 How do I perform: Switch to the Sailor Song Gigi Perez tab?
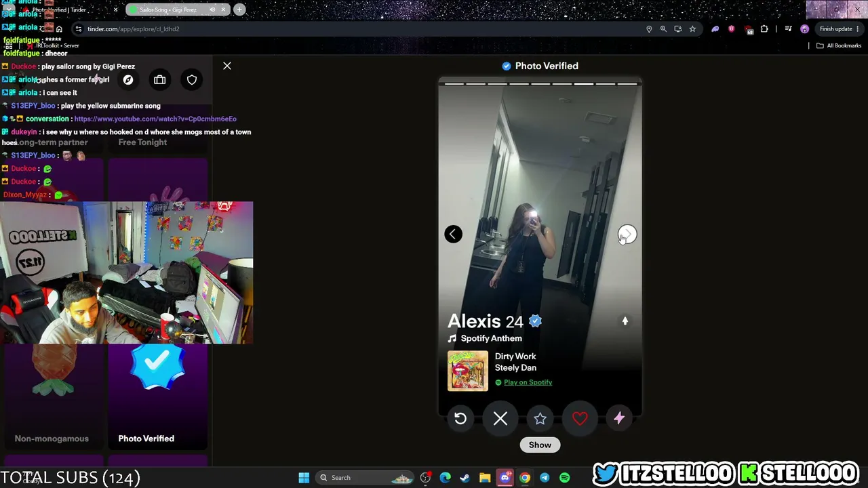coord(176,9)
